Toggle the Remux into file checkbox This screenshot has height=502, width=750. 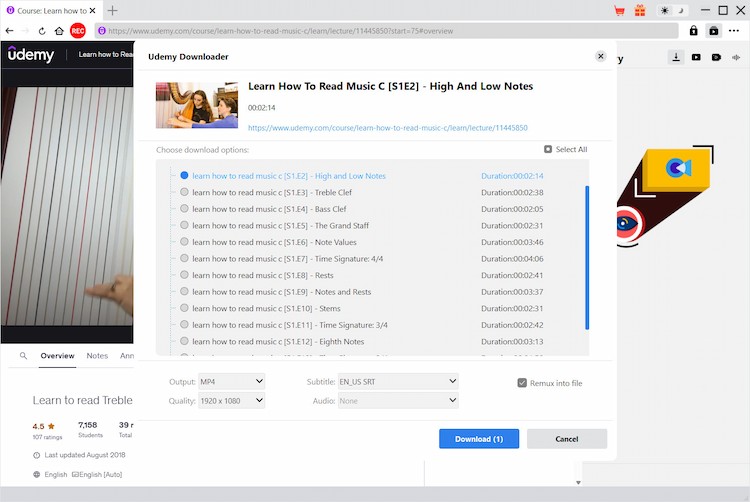tap(522, 383)
